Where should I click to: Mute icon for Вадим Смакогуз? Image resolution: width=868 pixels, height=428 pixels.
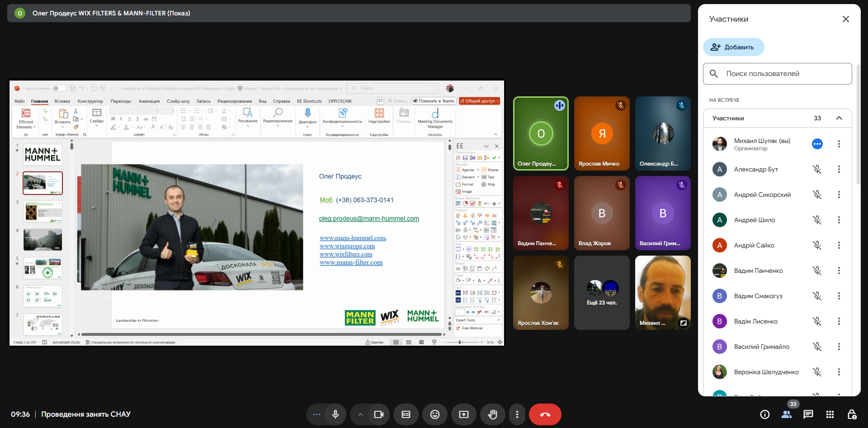(817, 296)
